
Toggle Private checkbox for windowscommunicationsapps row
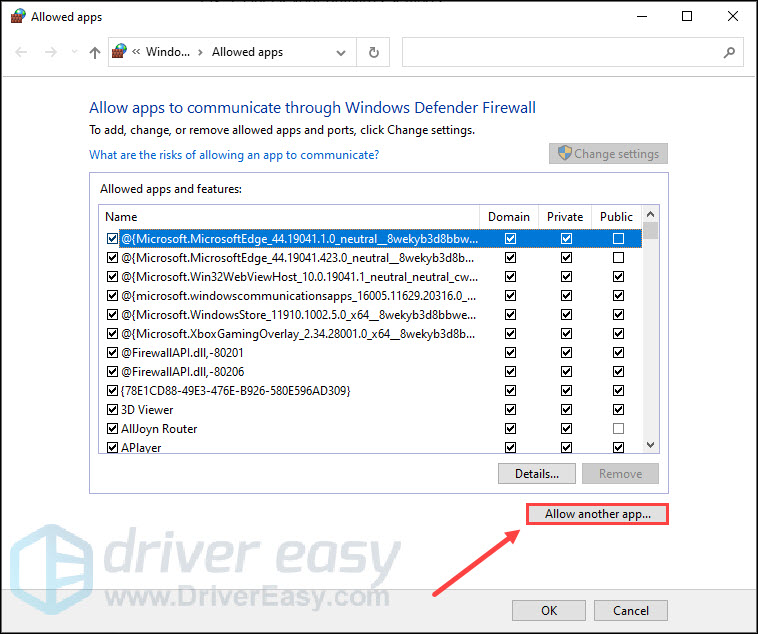click(567, 295)
